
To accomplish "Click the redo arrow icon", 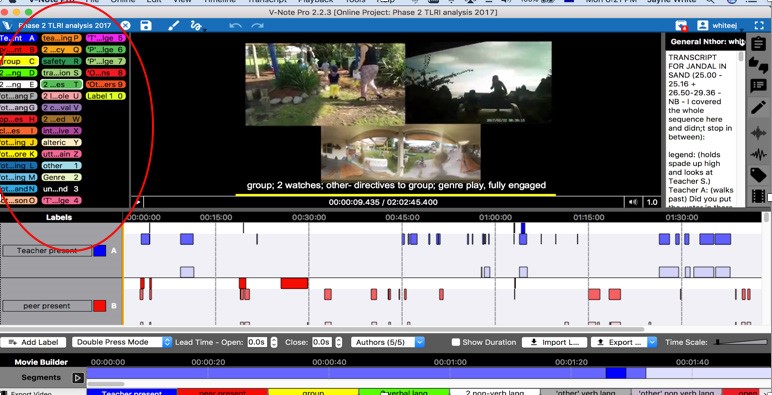I will tap(257, 26).
